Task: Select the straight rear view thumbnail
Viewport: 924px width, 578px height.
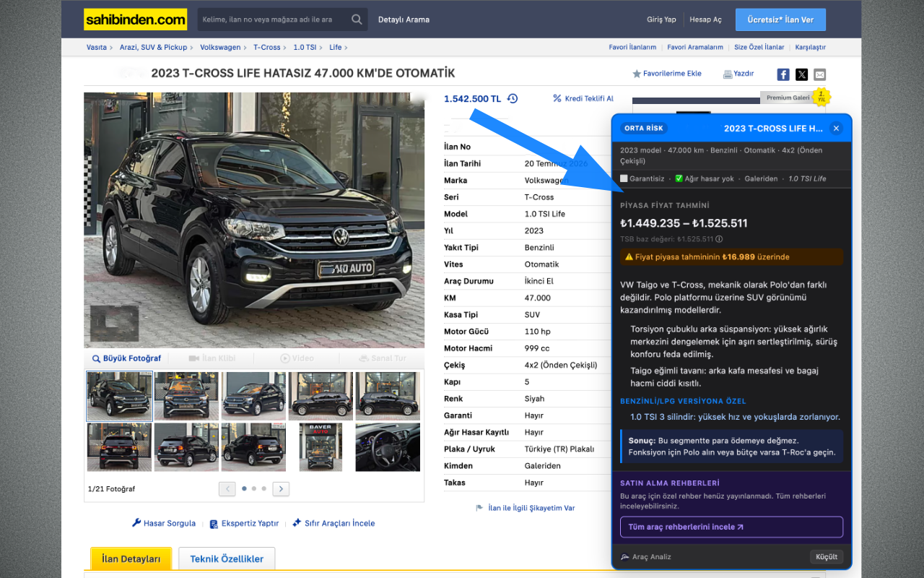Action: coord(119,447)
